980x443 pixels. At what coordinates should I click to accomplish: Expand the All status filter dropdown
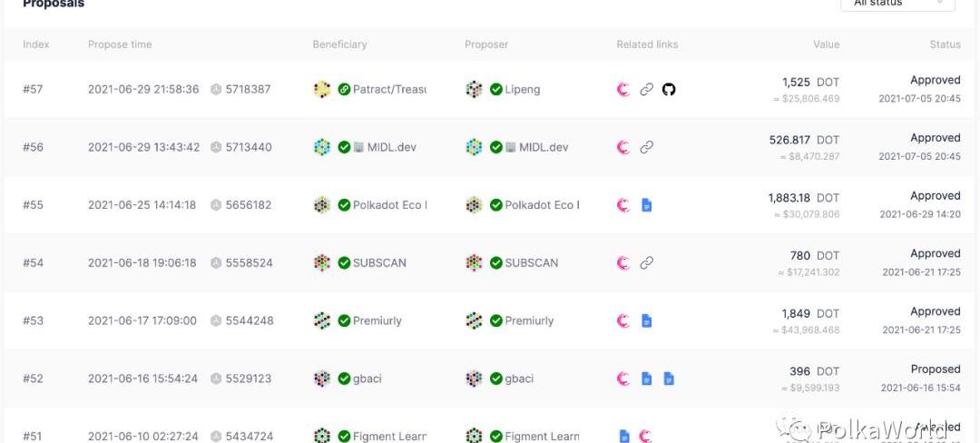(897, 3)
